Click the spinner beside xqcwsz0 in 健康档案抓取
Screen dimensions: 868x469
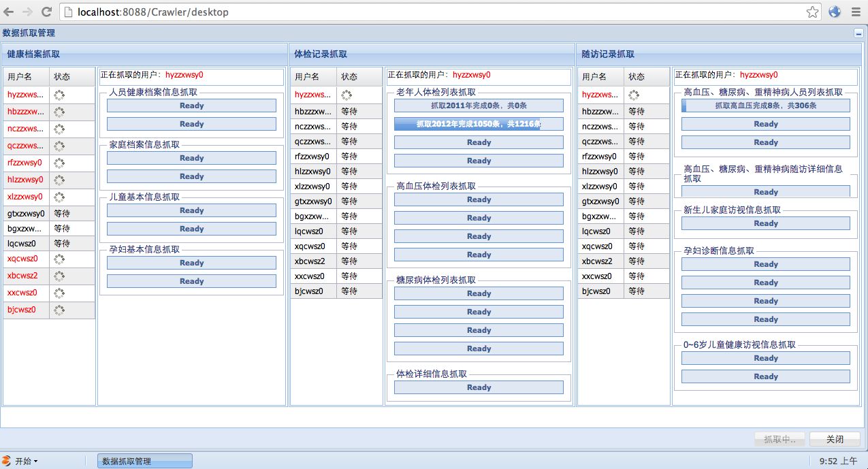(59, 259)
